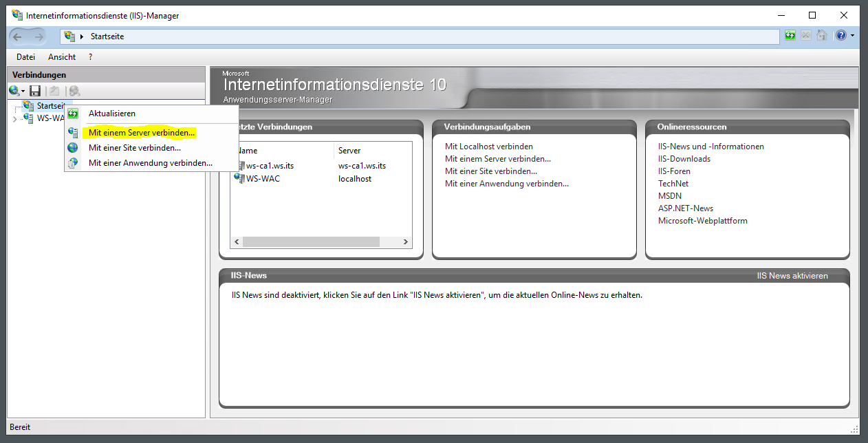The height and width of the screenshot is (443, 868).
Task: Open the Ansicht menu
Action: coord(62,57)
